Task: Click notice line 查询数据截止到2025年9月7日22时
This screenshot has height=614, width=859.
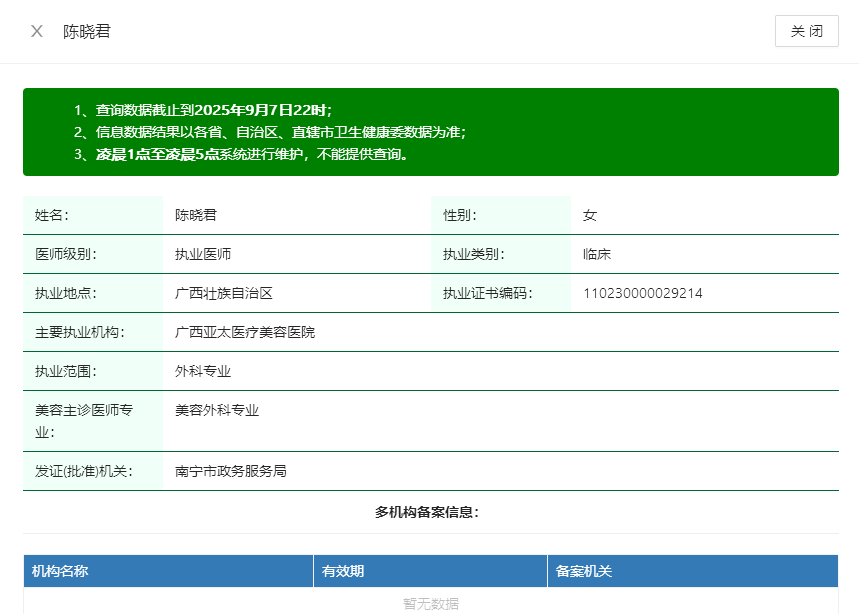Action: tap(214, 110)
